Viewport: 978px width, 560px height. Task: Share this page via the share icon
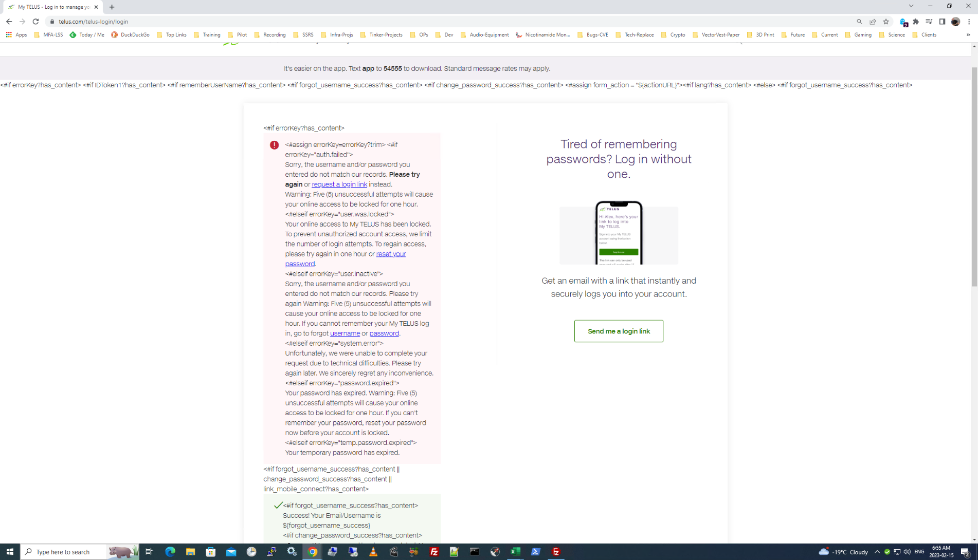tap(873, 22)
